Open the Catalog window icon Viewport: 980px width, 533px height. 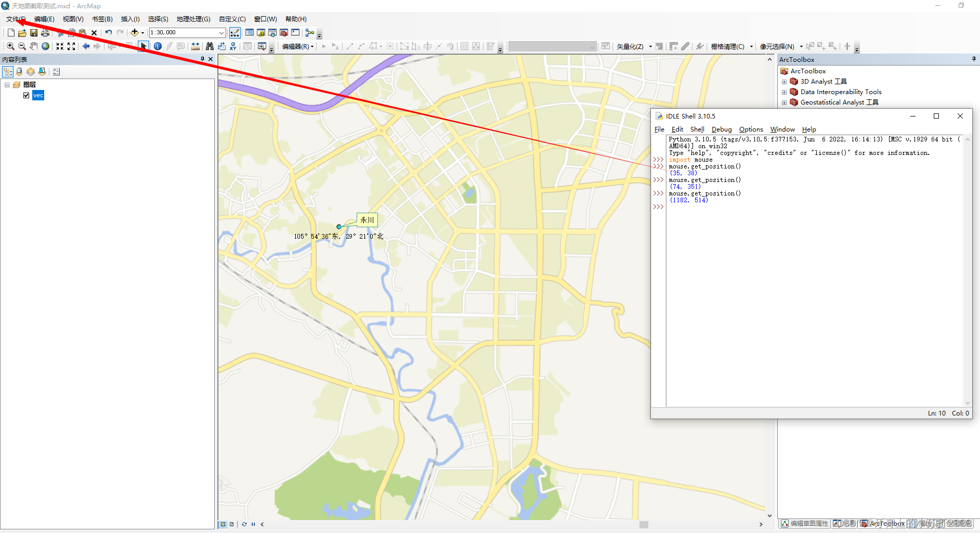(261, 33)
